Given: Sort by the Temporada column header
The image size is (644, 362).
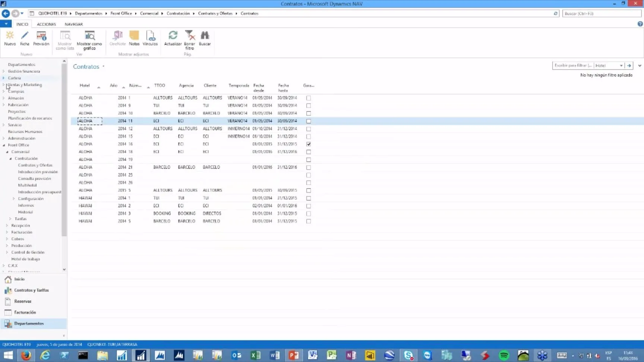Looking at the screenshot, I should click(239, 86).
